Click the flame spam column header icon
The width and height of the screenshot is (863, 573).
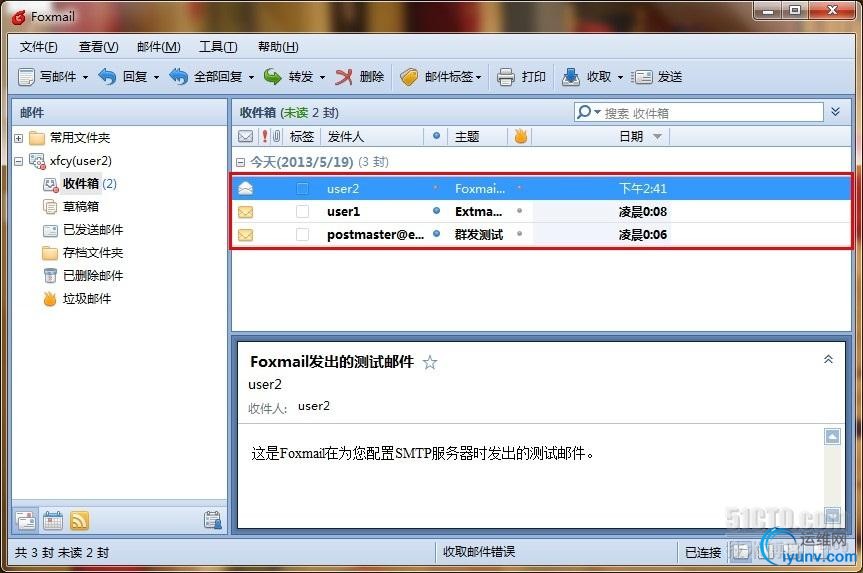(x=520, y=136)
